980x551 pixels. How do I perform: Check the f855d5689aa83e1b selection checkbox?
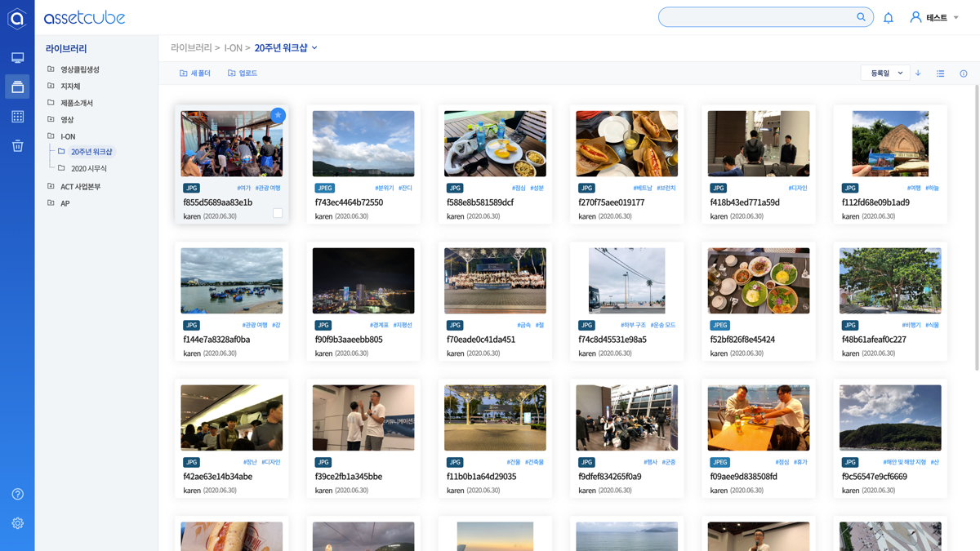pyautogui.click(x=278, y=213)
